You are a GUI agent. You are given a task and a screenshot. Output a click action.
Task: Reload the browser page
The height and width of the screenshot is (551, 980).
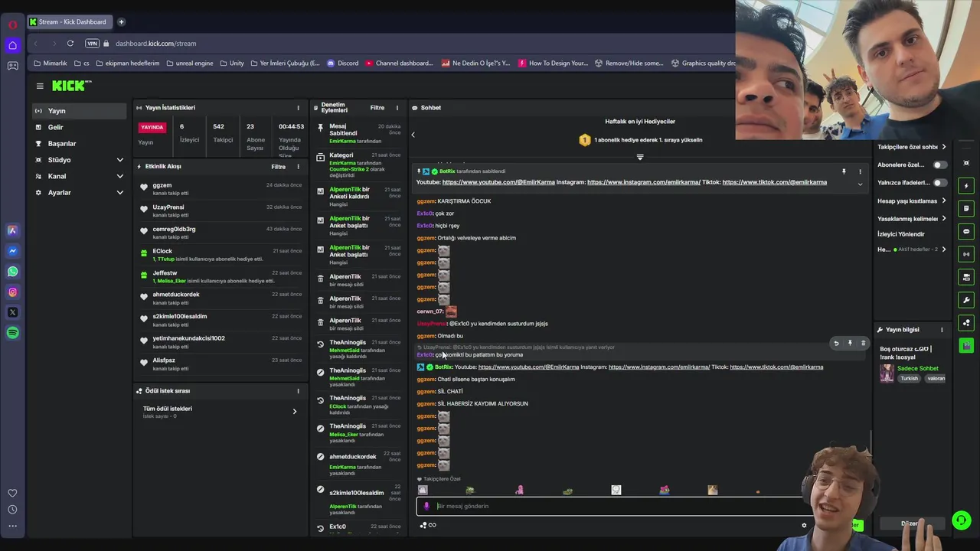click(x=70, y=44)
